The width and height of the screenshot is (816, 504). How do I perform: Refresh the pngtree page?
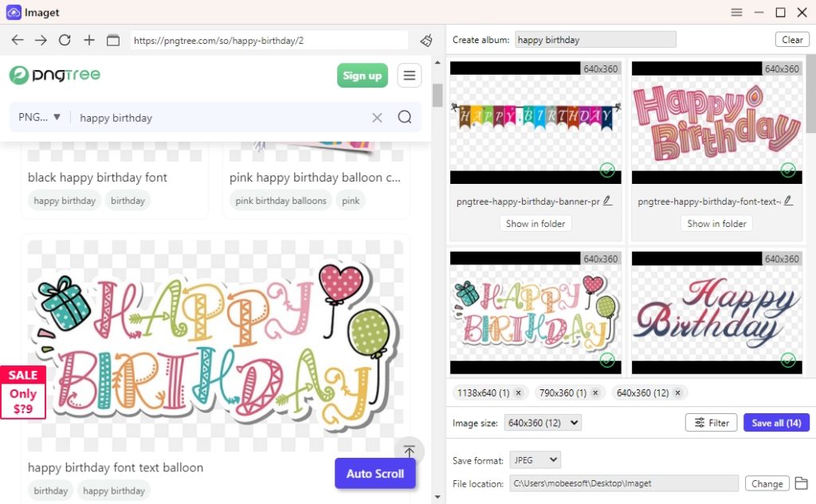point(65,39)
